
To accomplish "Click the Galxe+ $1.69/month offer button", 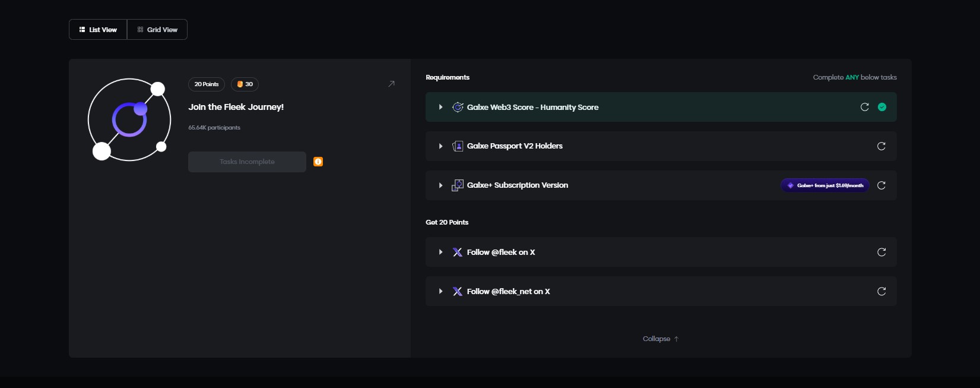I will pyautogui.click(x=825, y=185).
